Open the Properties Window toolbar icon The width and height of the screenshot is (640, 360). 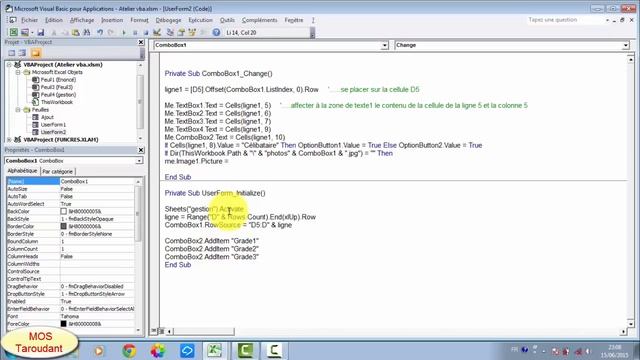pyautogui.click(x=181, y=32)
